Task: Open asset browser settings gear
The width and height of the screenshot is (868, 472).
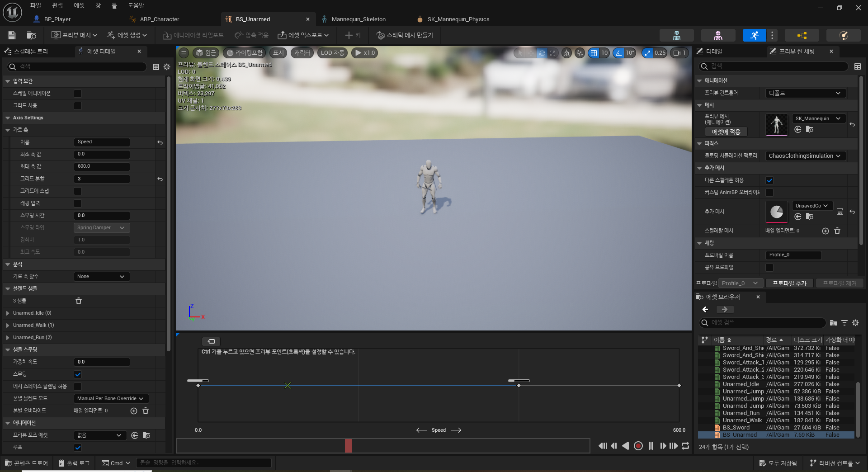Action: click(x=855, y=323)
